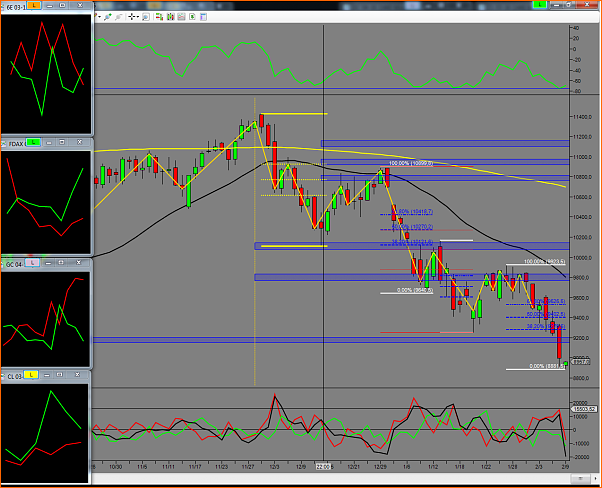Click the current price marker 8957.0
The width and height of the screenshot is (602, 488).
(580, 362)
